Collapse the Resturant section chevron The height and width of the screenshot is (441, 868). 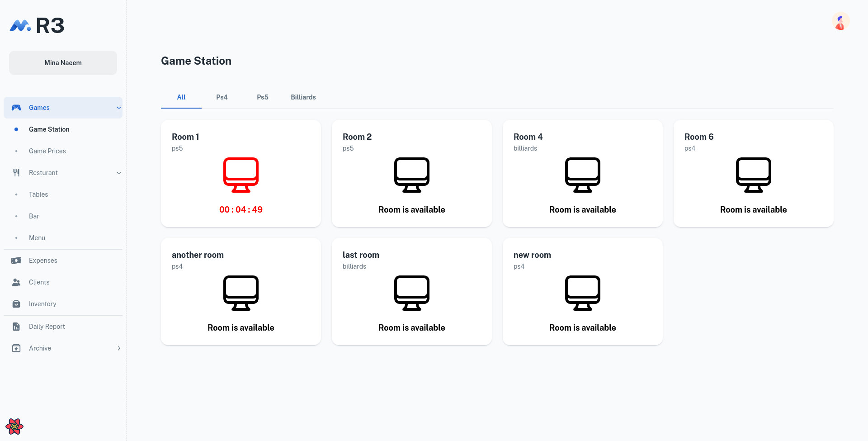coord(118,173)
